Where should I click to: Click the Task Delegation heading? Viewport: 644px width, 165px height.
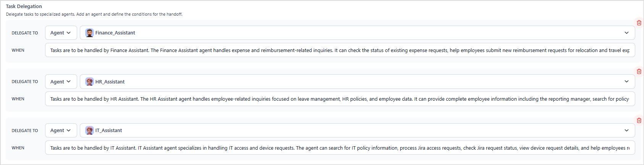click(x=24, y=7)
